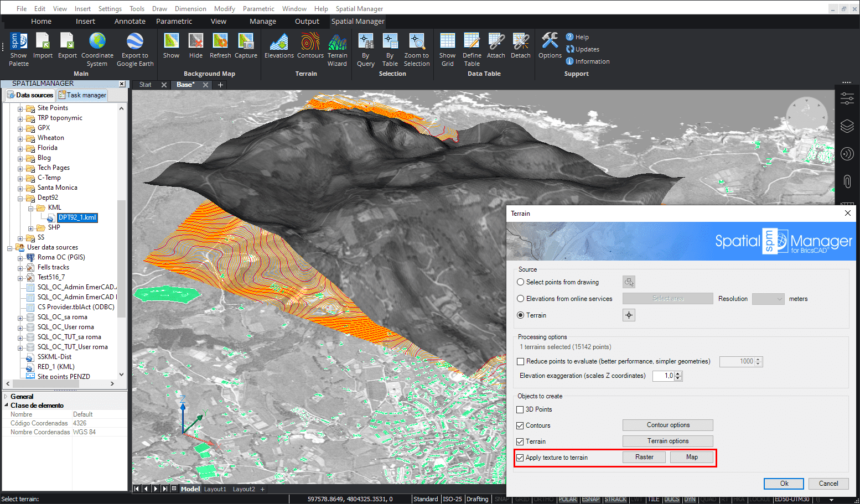The width and height of the screenshot is (860, 504).
Task: Check for Updates in Support group
Action: [x=583, y=49]
